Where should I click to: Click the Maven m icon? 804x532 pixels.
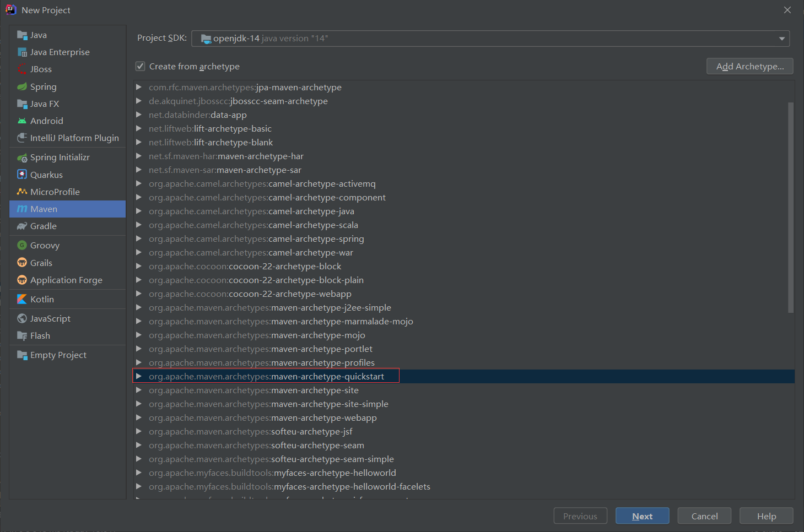pos(22,209)
